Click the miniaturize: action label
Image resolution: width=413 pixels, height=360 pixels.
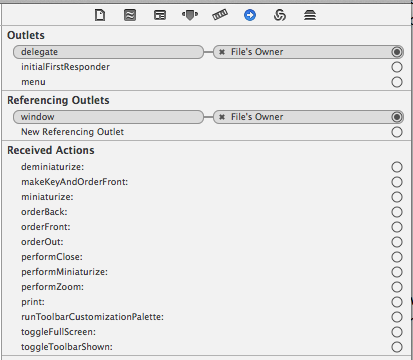[x=47, y=197]
